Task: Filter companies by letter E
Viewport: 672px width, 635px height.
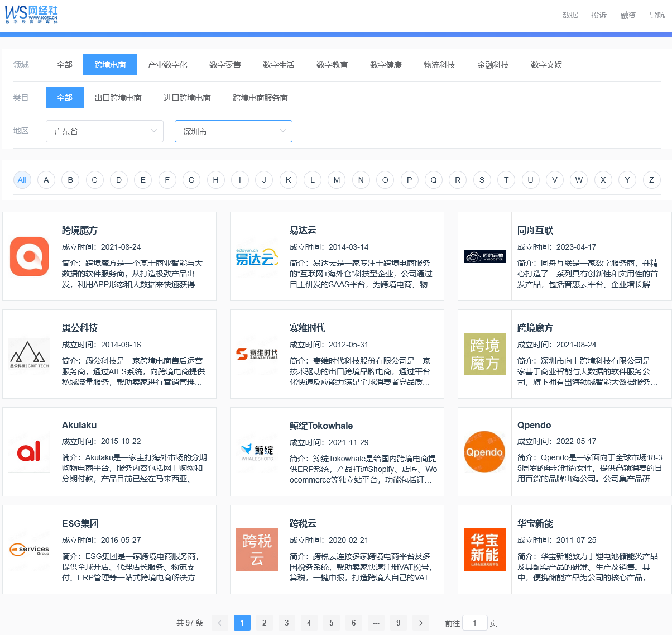Action: pyautogui.click(x=143, y=180)
